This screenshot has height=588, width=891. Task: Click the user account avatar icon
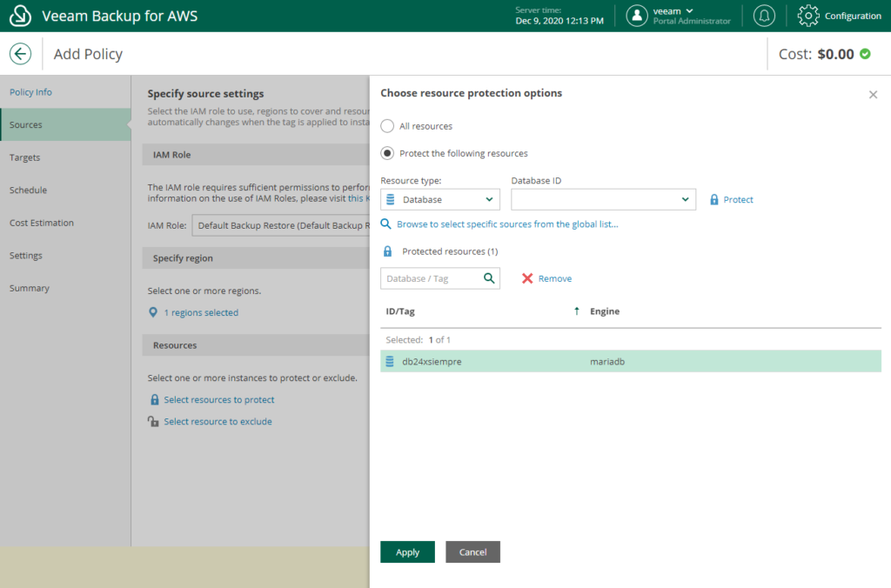[x=637, y=16]
